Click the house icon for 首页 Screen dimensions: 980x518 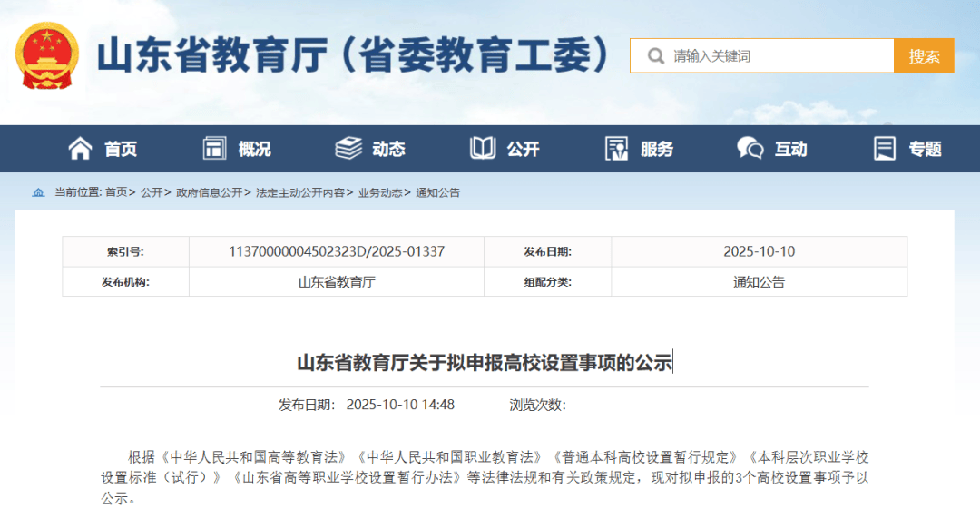[x=81, y=149]
